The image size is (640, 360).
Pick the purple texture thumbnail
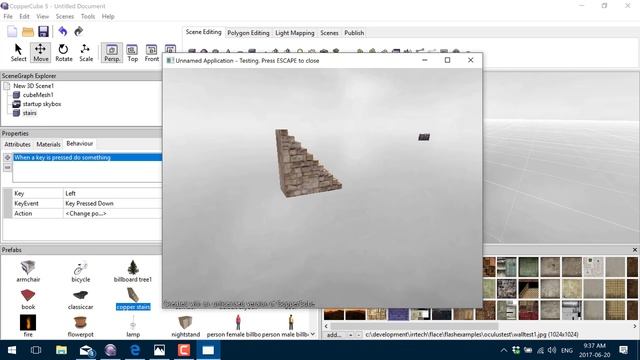pos(398,315)
